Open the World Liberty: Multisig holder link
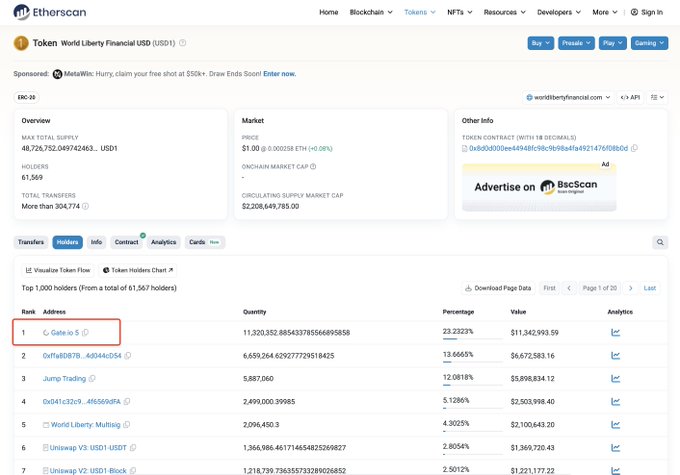Screen dimensions: 680x475 pyautogui.click(x=78, y=424)
